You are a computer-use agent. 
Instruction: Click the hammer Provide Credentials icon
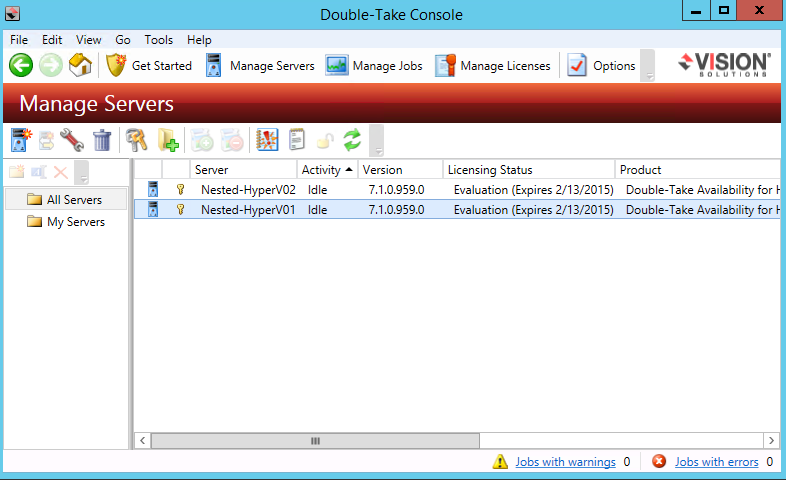136,140
